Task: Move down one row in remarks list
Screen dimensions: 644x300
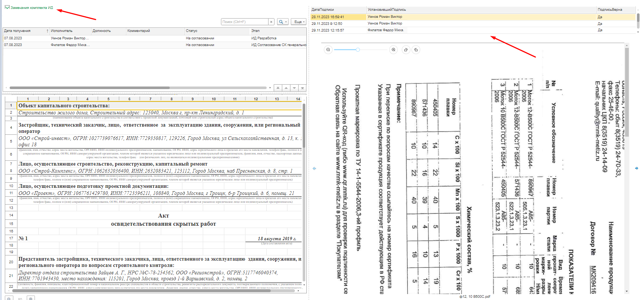Action: pos(294,88)
